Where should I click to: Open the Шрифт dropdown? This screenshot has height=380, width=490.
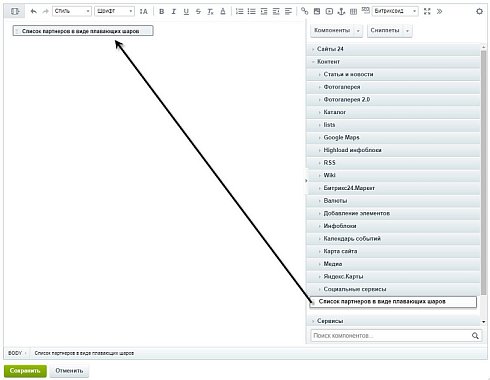click(x=114, y=11)
